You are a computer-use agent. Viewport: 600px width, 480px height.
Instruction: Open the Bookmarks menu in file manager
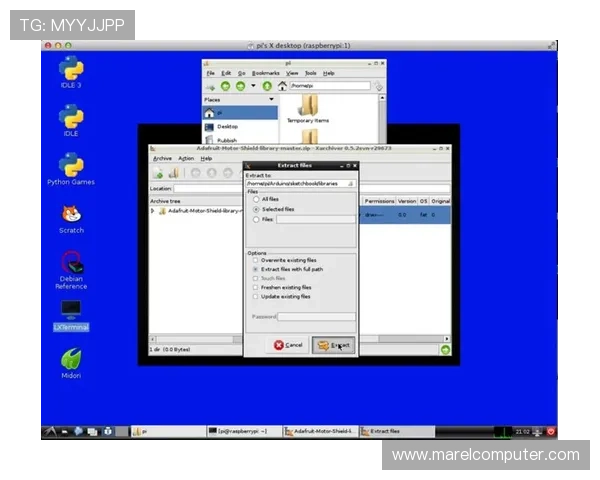point(265,73)
